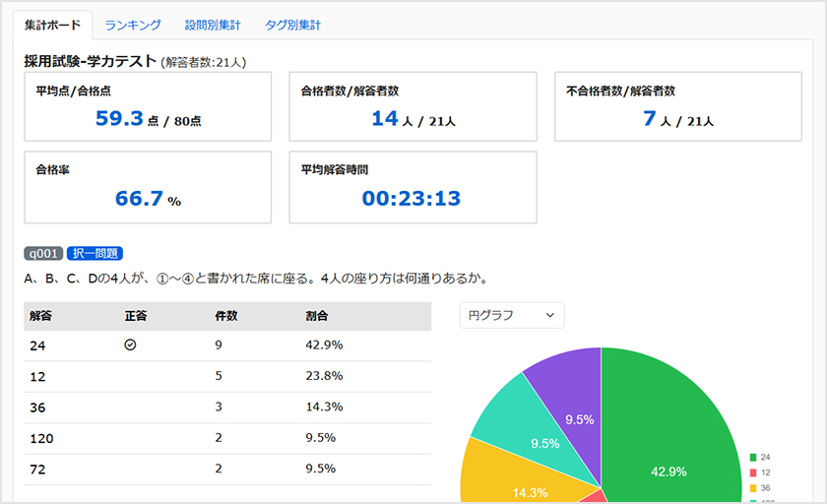Click the 平均解答時間 00:23:13 card
This screenshot has height=504, width=827.
pyautogui.click(x=413, y=187)
